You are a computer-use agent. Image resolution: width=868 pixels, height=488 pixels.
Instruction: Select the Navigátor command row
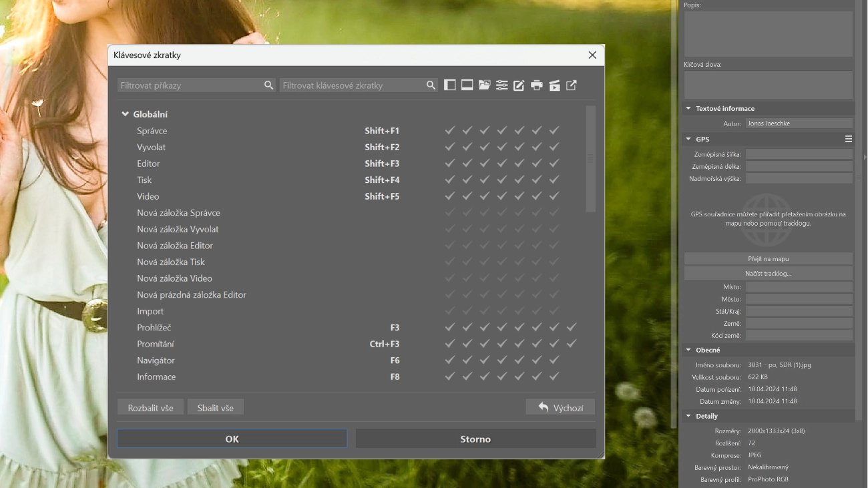(351, 360)
